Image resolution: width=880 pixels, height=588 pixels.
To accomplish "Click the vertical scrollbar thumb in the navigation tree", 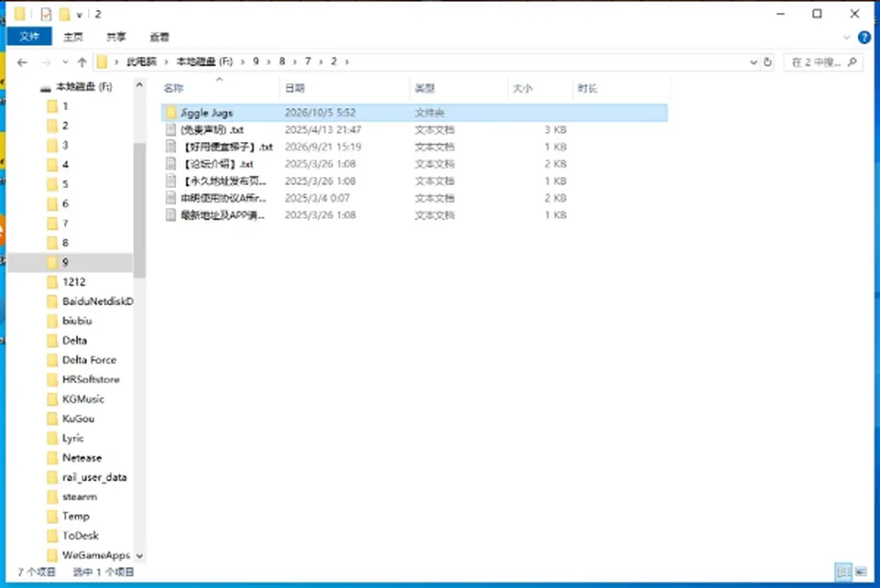I will click(139, 211).
